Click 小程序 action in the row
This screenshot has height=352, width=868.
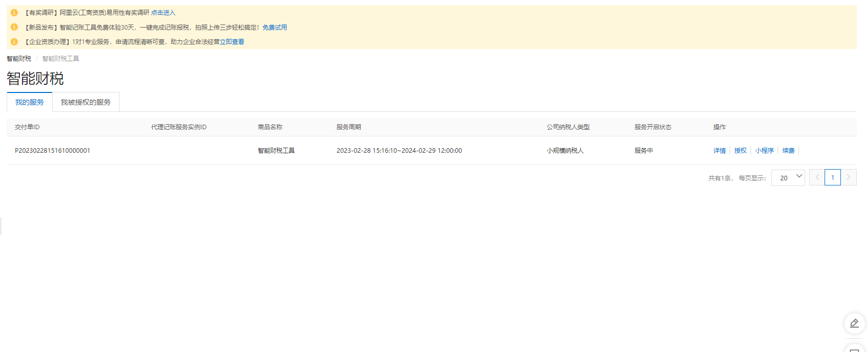pos(765,151)
